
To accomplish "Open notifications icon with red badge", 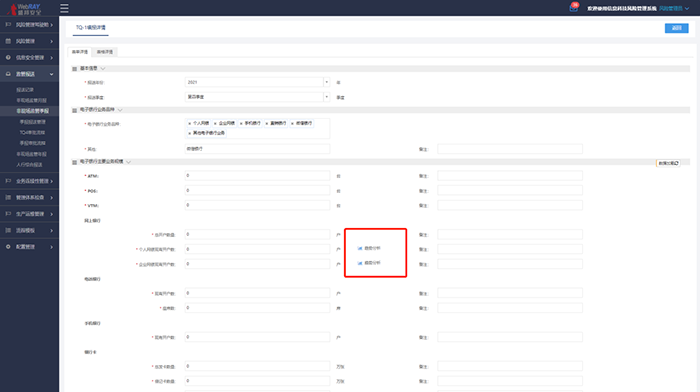I will [574, 8].
